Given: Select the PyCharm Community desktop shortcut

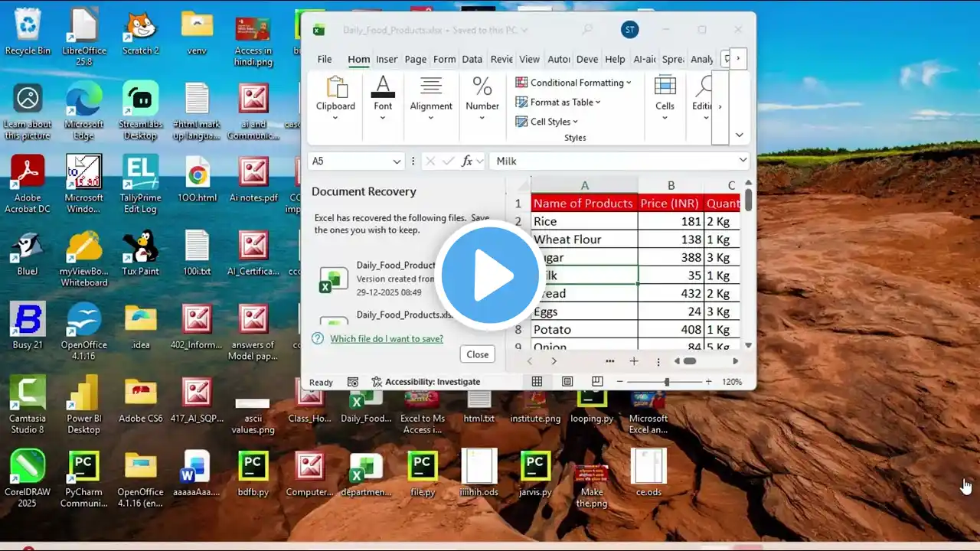Looking at the screenshot, I should (83, 478).
